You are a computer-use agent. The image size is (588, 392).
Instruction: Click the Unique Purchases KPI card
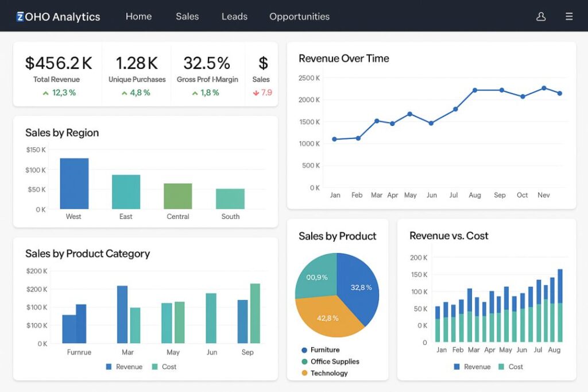click(136, 72)
